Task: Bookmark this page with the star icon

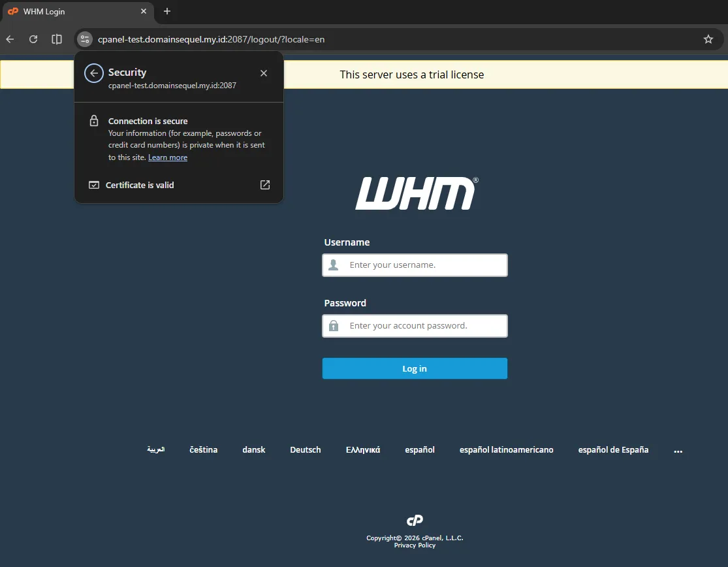Action: coord(708,39)
